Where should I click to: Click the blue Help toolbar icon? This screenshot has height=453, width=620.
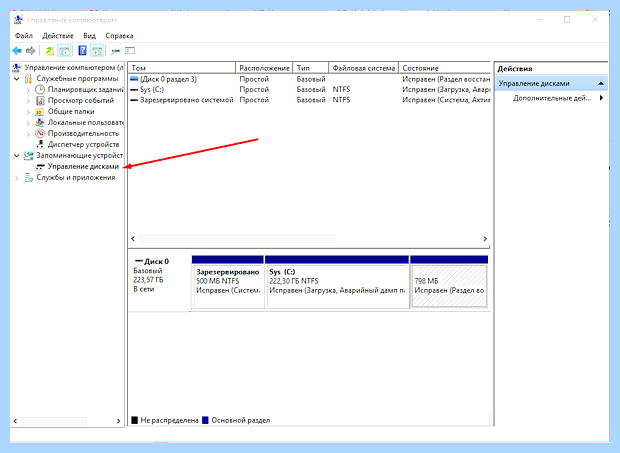coord(83,51)
